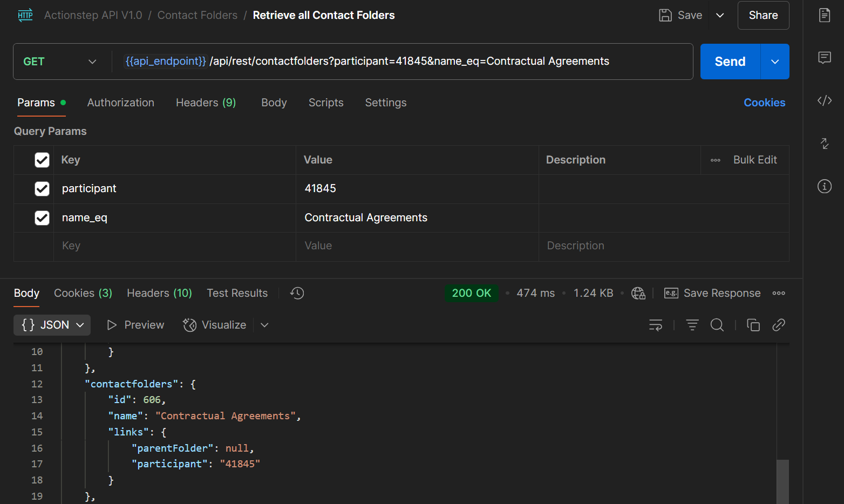Click the Visualize icon
Image resolution: width=844 pixels, height=504 pixels.
[x=189, y=325]
